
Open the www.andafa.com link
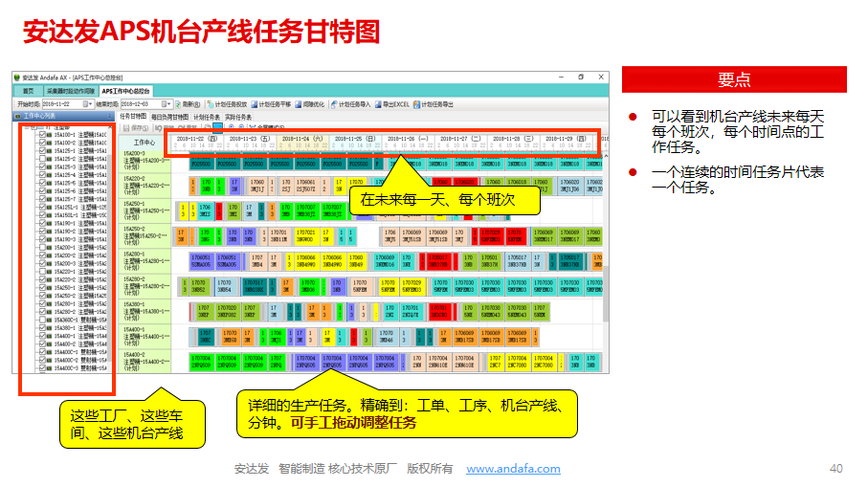513,469
